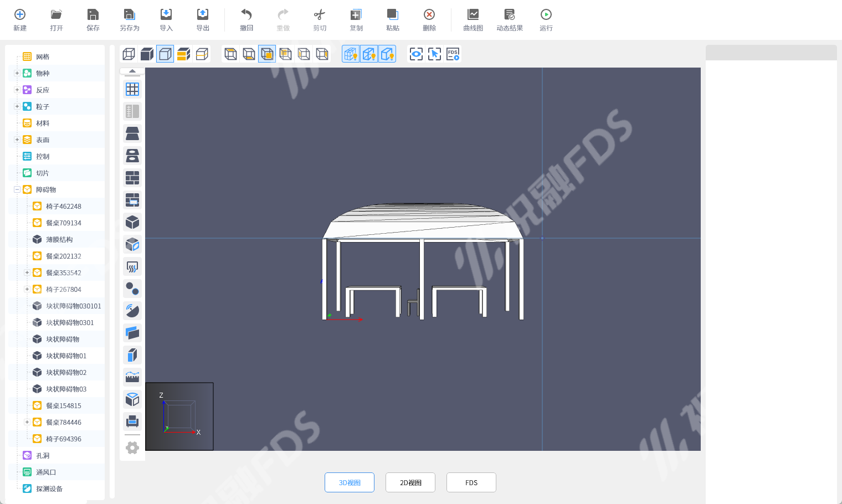The width and height of the screenshot is (842, 504).
Task: Click the 导入 import icon
Action: 166,14
